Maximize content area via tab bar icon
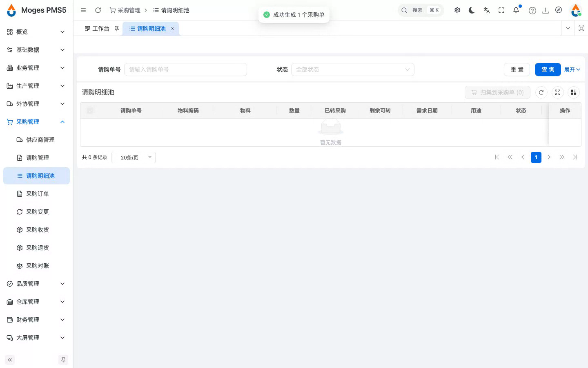The height and width of the screenshot is (368, 588). point(581,28)
